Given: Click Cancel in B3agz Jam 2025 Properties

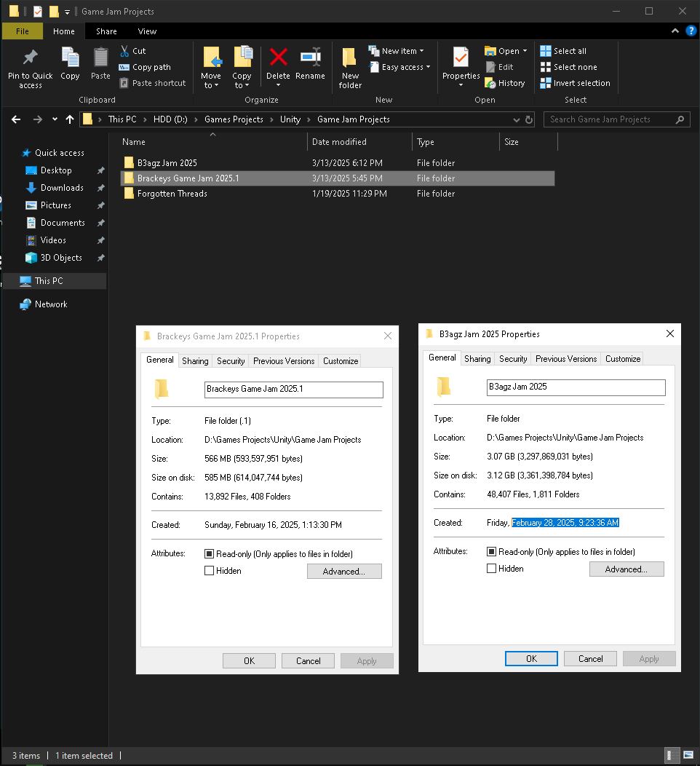Looking at the screenshot, I should (590, 658).
